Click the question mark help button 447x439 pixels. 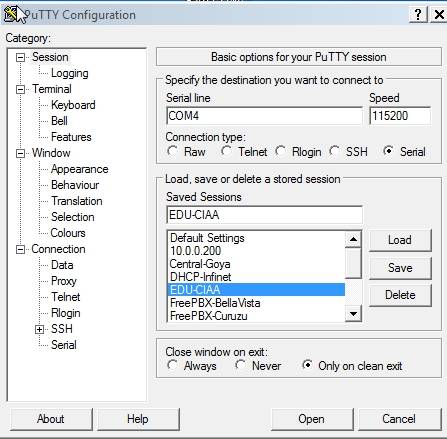pos(418,15)
